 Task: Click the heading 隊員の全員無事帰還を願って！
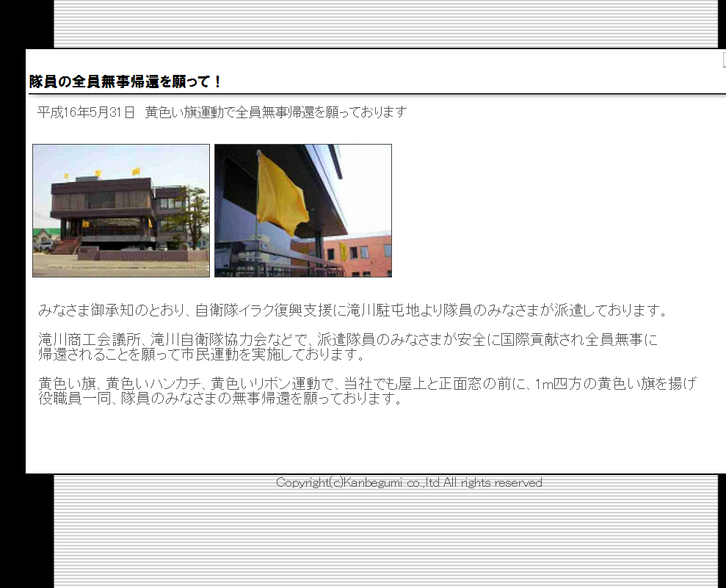point(126,82)
